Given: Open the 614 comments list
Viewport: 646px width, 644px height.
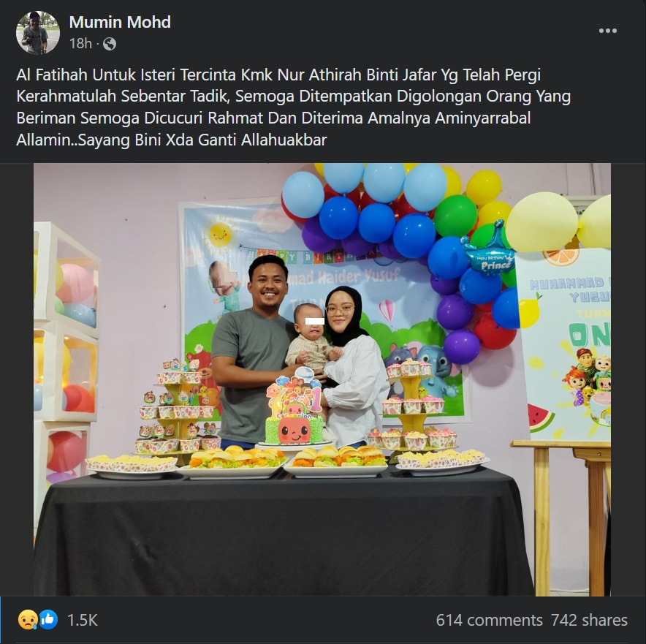Looking at the screenshot, I should (x=489, y=620).
